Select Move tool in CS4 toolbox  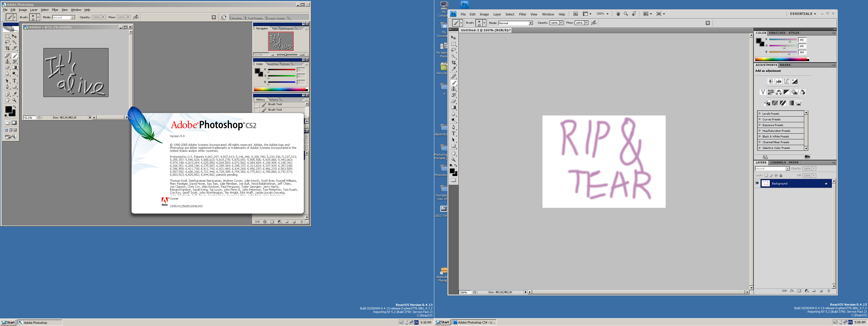[x=454, y=37]
